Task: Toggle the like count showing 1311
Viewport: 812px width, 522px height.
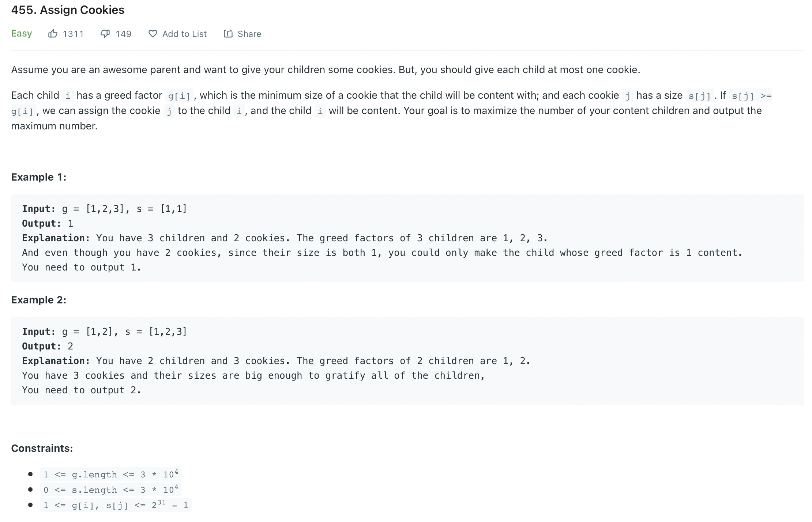Action: [73, 34]
